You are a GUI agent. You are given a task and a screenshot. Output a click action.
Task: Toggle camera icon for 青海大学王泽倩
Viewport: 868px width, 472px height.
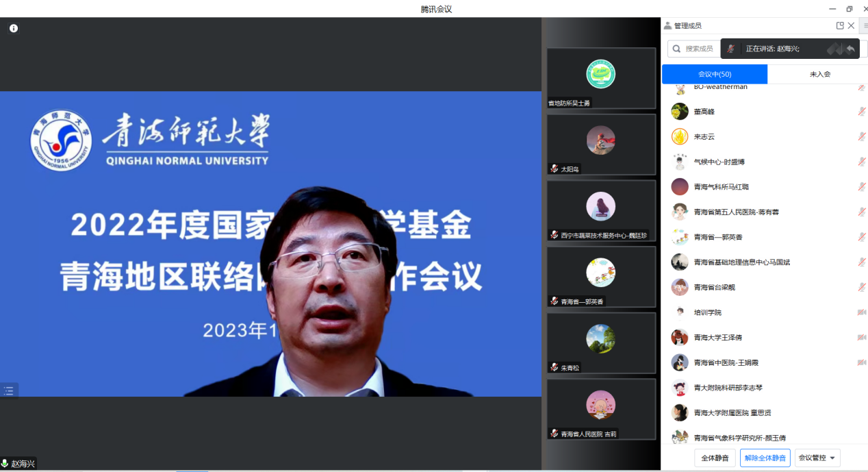(x=861, y=338)
